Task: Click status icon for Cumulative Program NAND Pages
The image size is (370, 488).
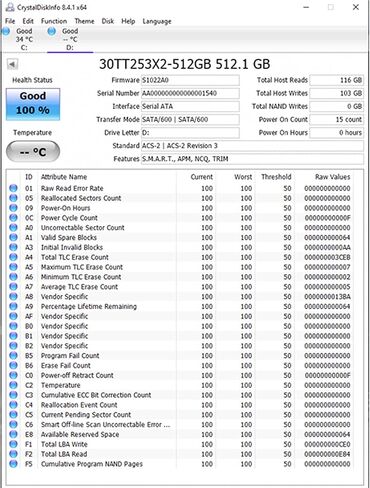Action: pos(13,464)
